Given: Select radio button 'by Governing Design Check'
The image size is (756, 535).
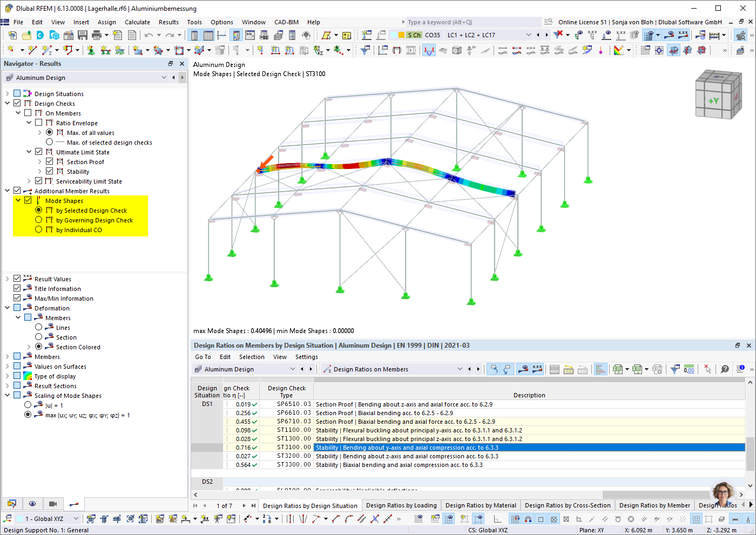Looking at the screenshot, I should coord(38,220).
